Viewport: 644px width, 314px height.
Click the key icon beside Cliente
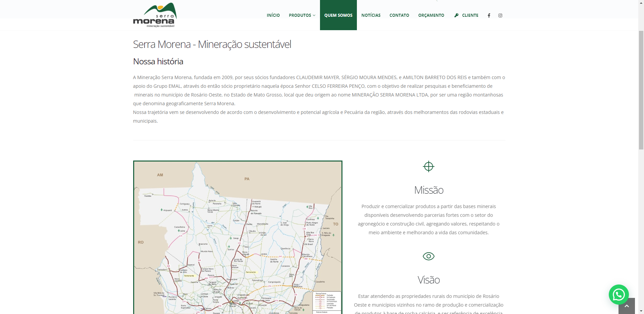pos(456,15)
